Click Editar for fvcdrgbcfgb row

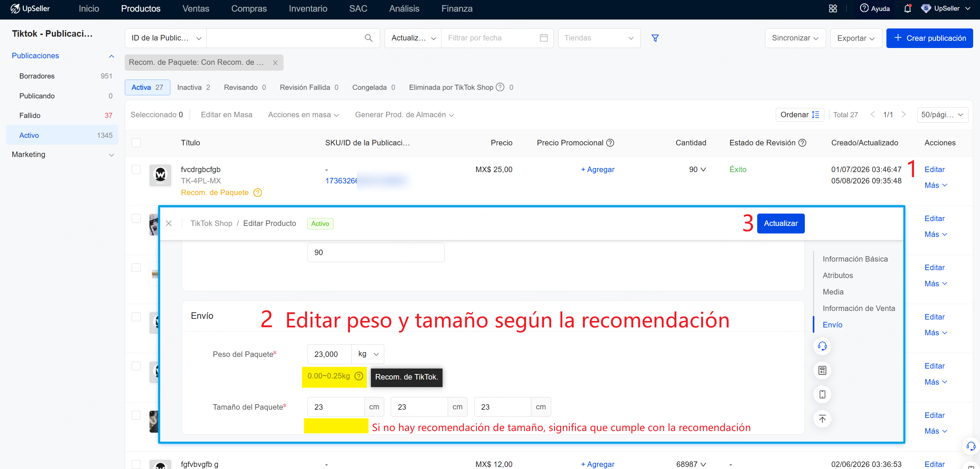[x=934, y=170]
